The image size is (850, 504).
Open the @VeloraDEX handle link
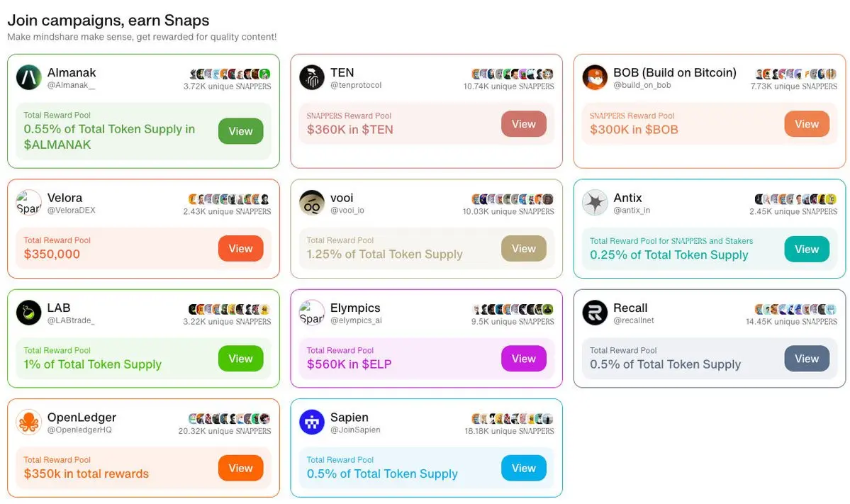pyautogui.click(x=71, y=211)
